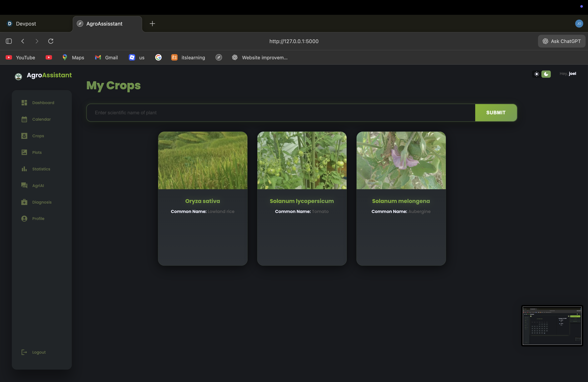Screen dimensions: 588x382
Task: Click the sun light-mode icon
Action: [536, 74]
